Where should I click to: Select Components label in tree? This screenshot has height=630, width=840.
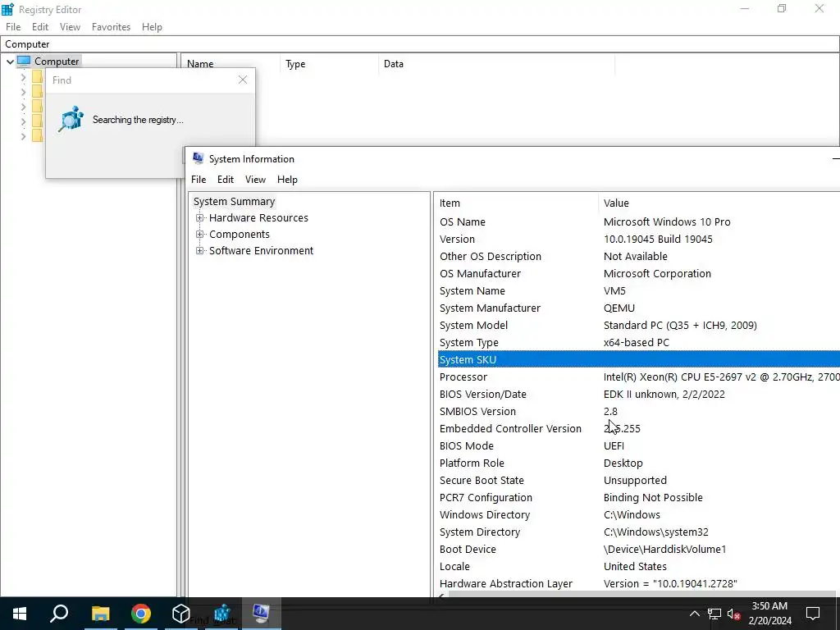click(240, 234)
